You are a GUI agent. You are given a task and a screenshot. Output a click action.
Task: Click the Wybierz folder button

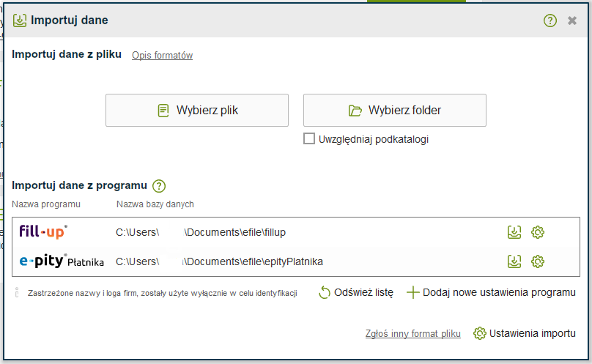coord(395,111)
